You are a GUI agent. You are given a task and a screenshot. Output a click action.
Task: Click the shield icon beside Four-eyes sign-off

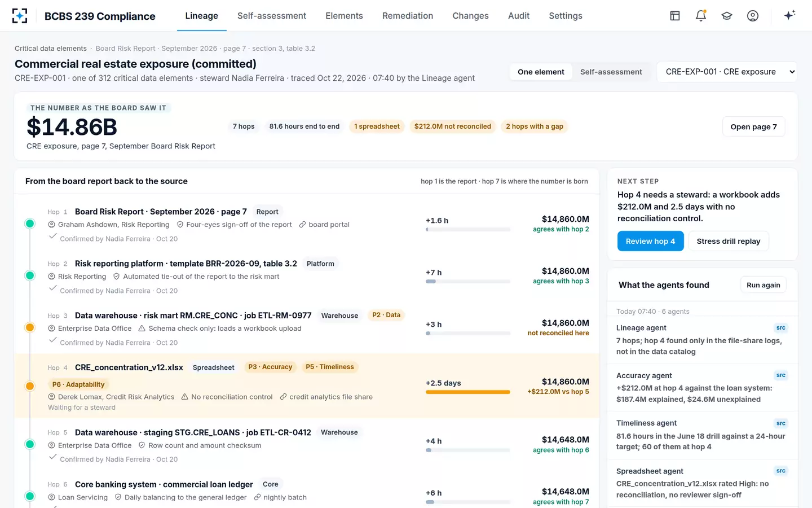coord(180,225)
